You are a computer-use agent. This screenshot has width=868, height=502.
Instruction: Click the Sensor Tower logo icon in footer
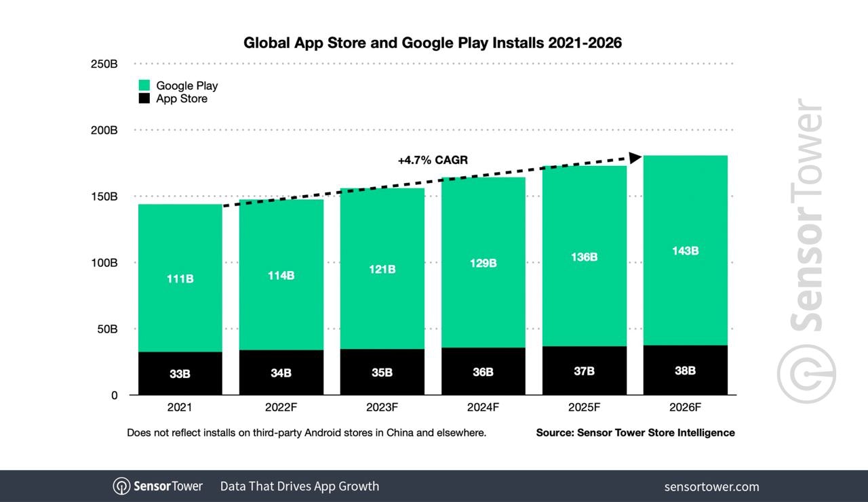pos(121,486)
